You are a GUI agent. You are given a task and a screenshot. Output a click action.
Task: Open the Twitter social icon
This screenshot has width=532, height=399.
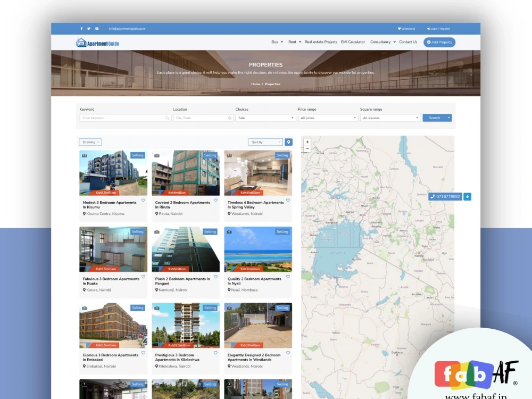(89, 29)
